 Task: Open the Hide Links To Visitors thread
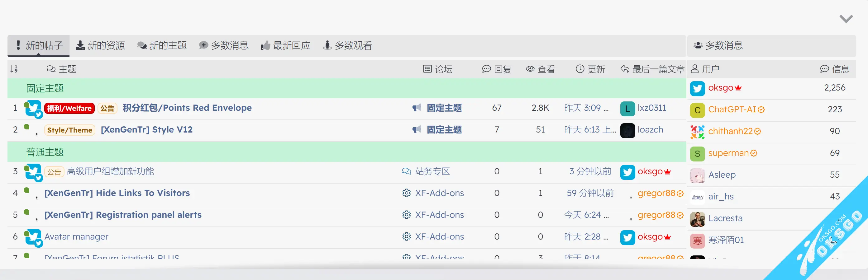tap(117, 193)
